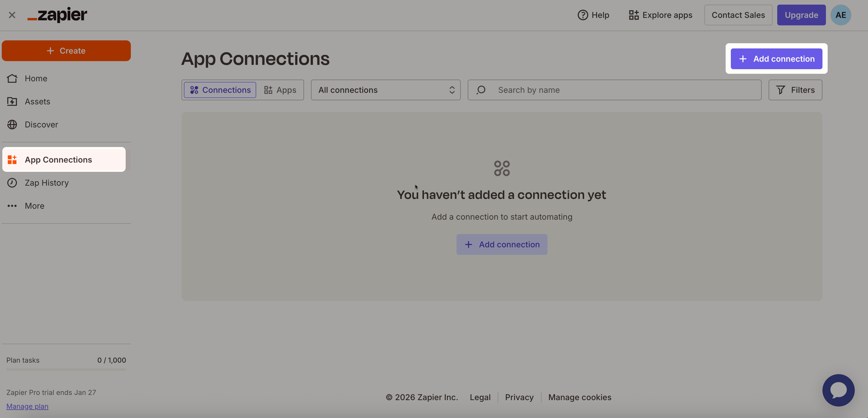Open the Manage plan link
Image resolution: width=868 pixels, height=418 pixels.
(x=27, y=406)
